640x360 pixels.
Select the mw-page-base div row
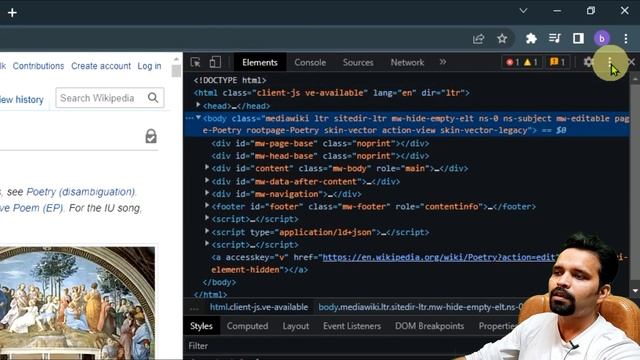pyautogui.click(x=320, y=143)
